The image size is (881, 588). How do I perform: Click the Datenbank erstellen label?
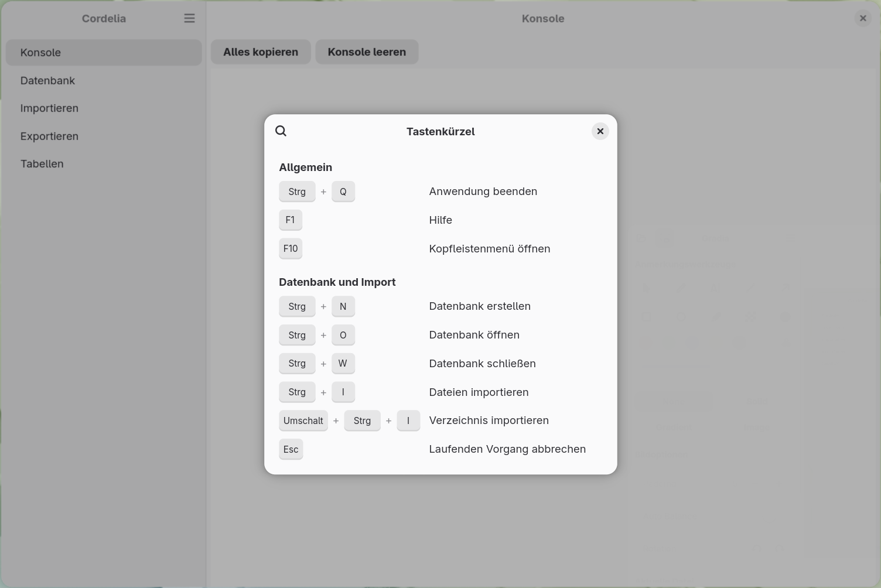click(x=480, y=306)
